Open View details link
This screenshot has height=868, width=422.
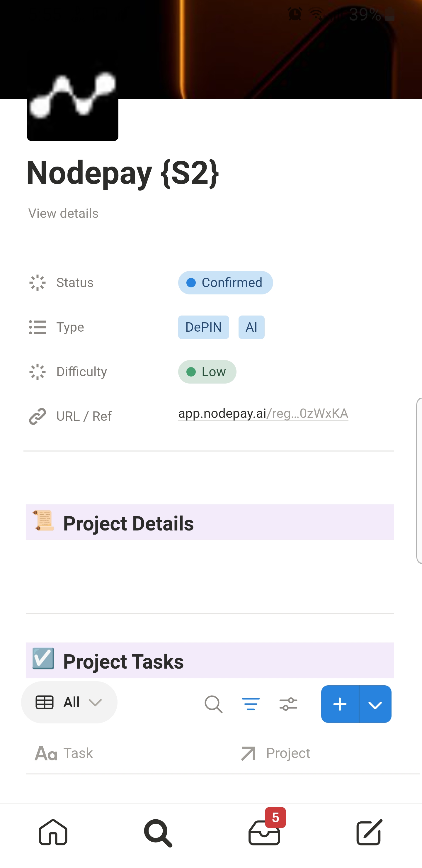pos(63,213)
